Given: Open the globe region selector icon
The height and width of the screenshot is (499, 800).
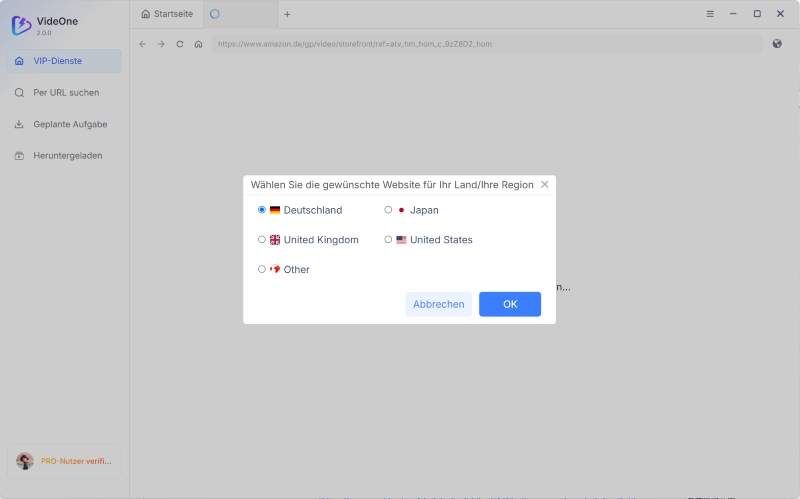Looking at the screenshot, I should click(x=777, y=44).
